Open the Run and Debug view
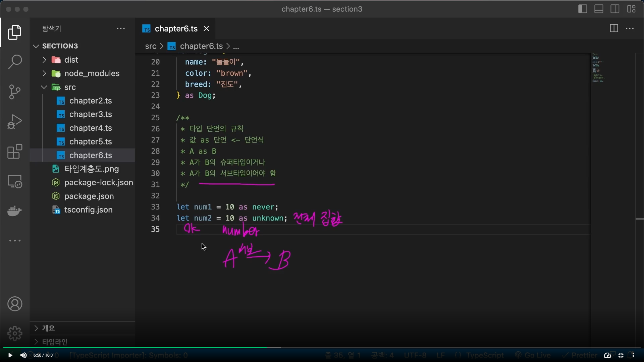 (15, 122)
